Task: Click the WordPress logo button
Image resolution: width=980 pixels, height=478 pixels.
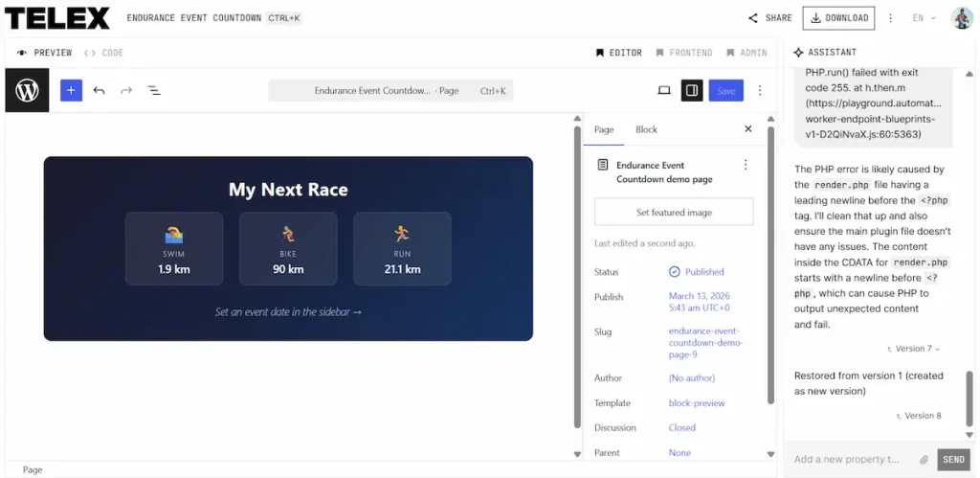Action: point(27,91)
